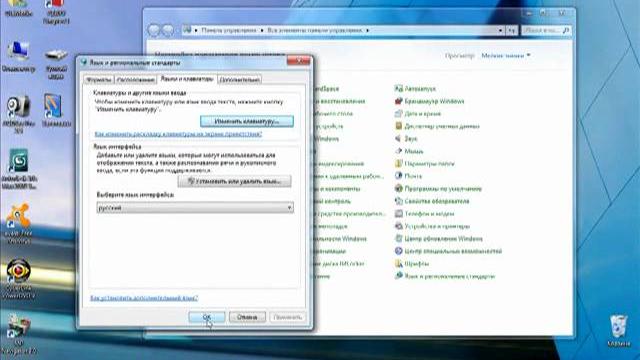Click the Отмена button

point(247,317)
